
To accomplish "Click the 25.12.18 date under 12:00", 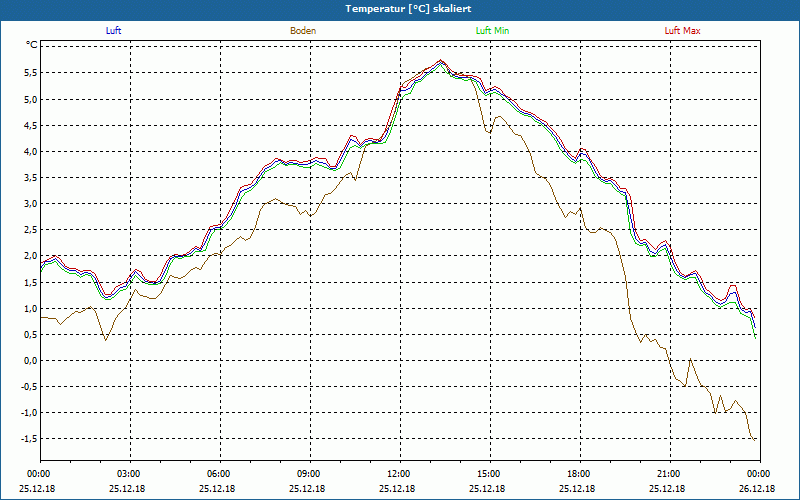I will pyautogui.click(x=397, y=488).
